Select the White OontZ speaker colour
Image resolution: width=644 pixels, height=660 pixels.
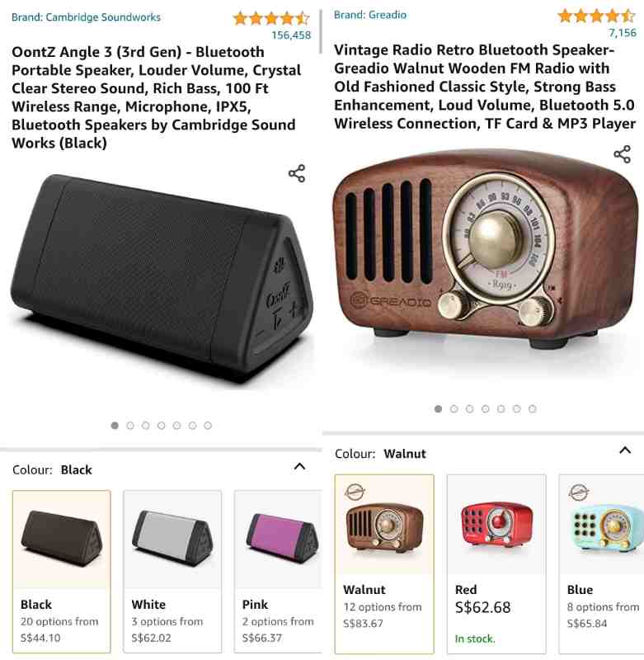coord(172,571)
